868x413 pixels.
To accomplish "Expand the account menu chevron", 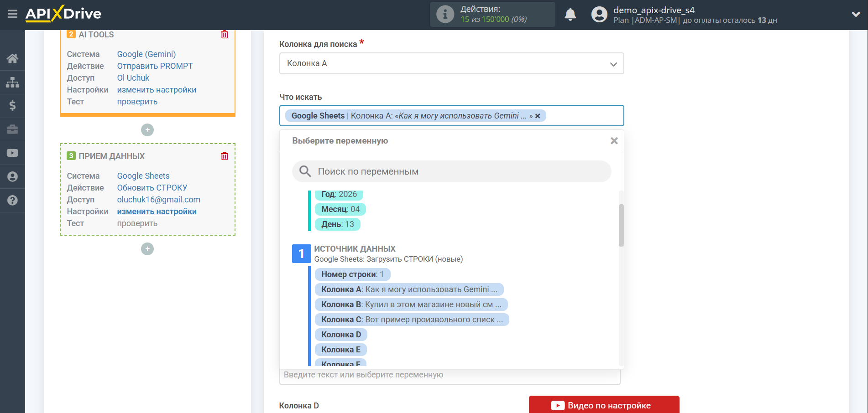I will click(x=856, y=14).
